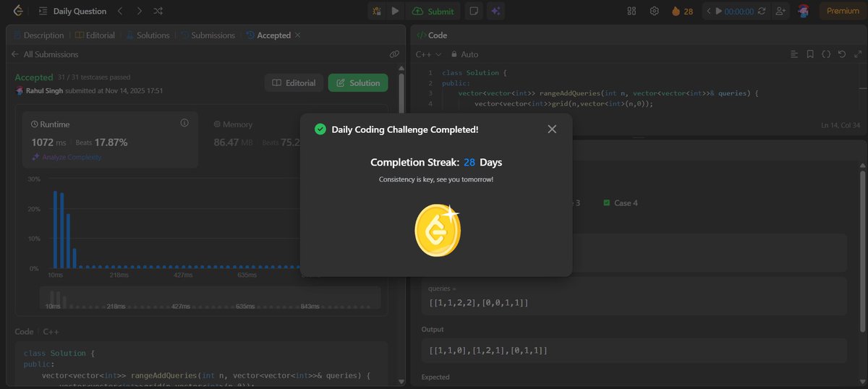This screenshot has height=389, width=868.
Task: Start the timer play button
Action: click(x=719, y=11)
